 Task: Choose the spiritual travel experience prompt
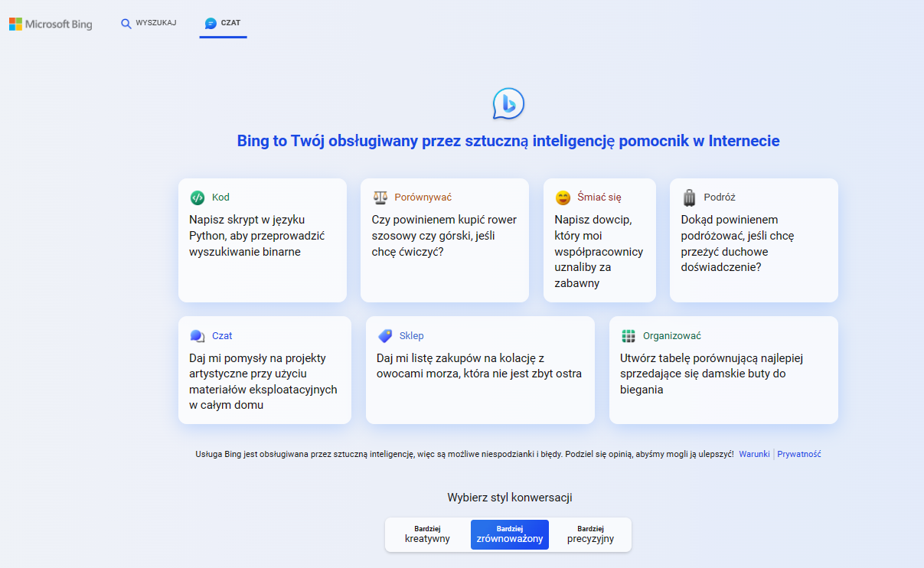[x=754, y=240]
